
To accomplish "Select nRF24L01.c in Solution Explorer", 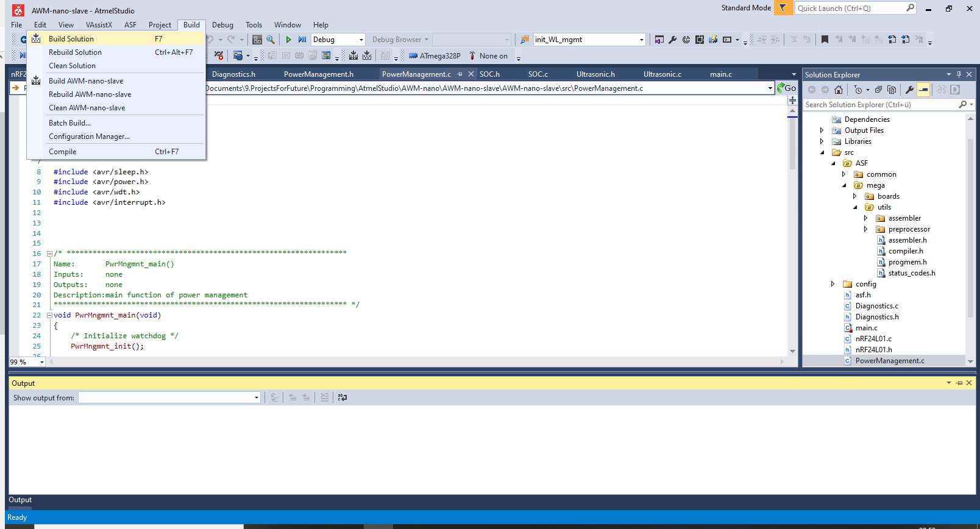I will 873,339.
